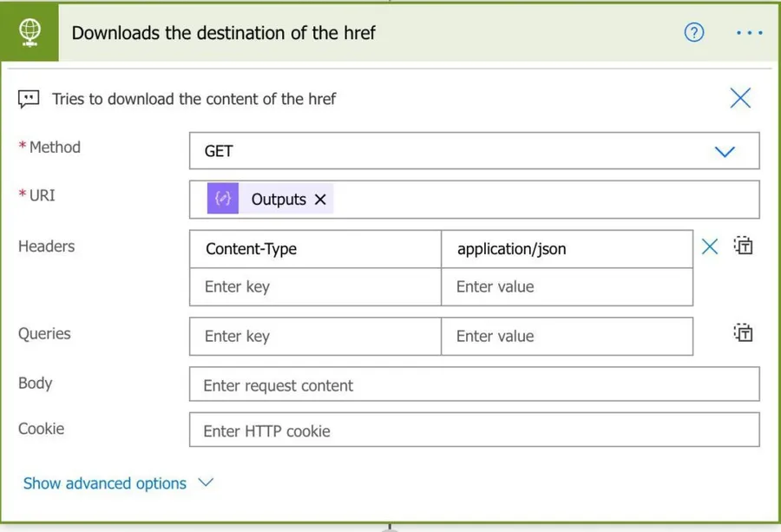
Task: Click the Body request content field
Action: [x=474, y=385]
